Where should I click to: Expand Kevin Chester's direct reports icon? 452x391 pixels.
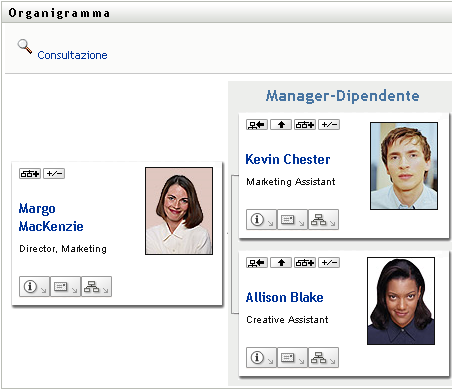point(305,125)
